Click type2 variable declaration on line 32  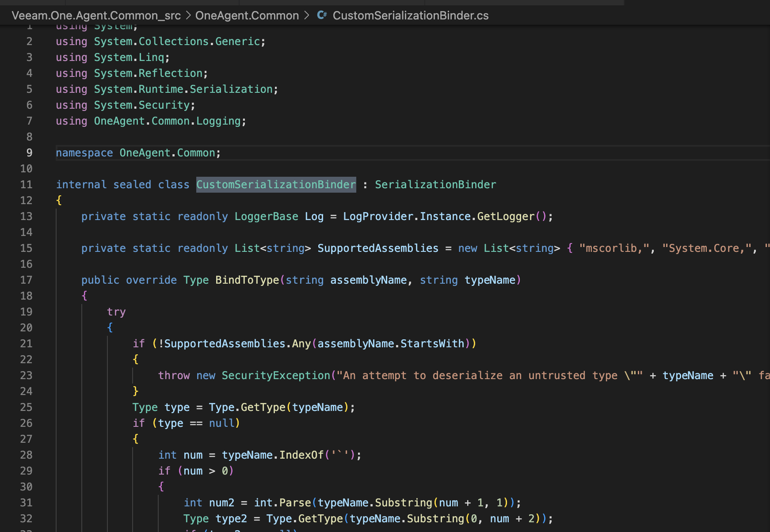231,519
